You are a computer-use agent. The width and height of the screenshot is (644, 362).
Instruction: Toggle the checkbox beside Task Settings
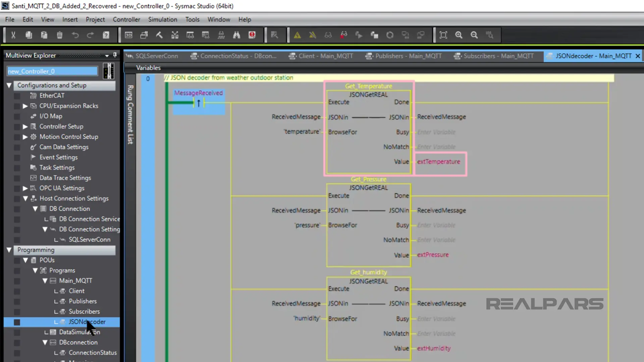click(x=17, y=168)
